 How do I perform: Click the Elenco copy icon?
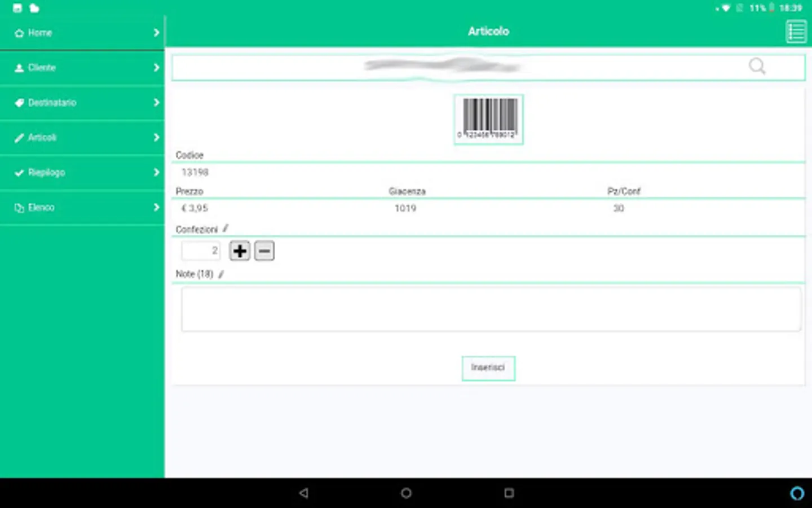point(19,208)
